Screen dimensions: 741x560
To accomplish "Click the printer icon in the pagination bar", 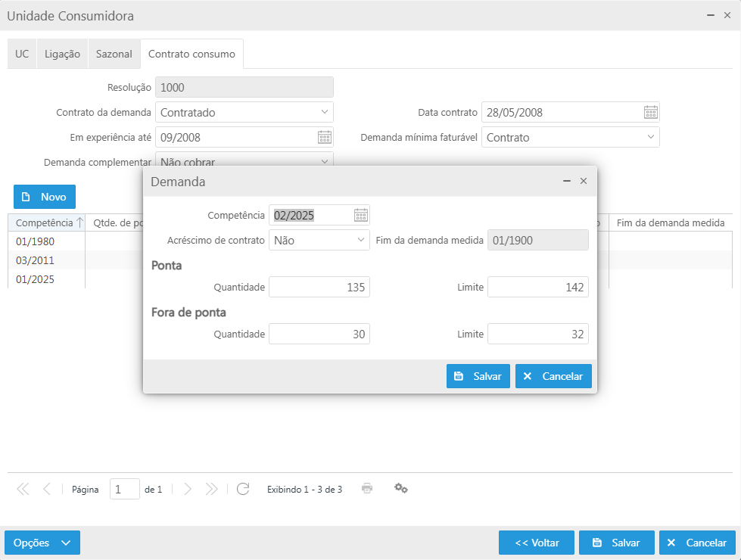I will point(367,489).
